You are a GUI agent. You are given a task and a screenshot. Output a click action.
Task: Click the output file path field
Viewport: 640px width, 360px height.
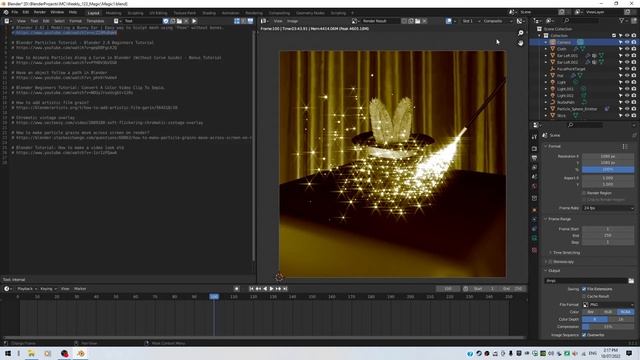(586, 281)
